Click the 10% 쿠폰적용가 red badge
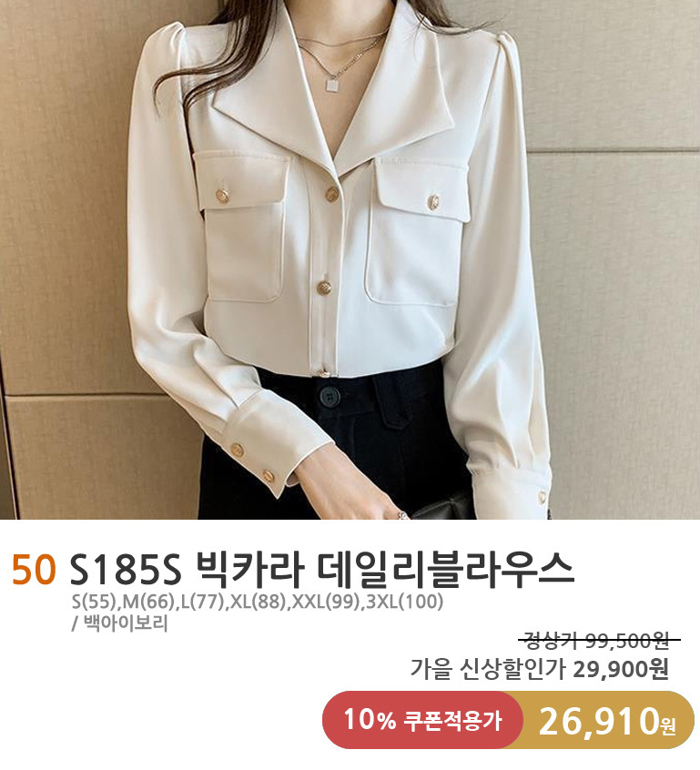This screenshot has width=700, height=770. click(x=422, y=720)
